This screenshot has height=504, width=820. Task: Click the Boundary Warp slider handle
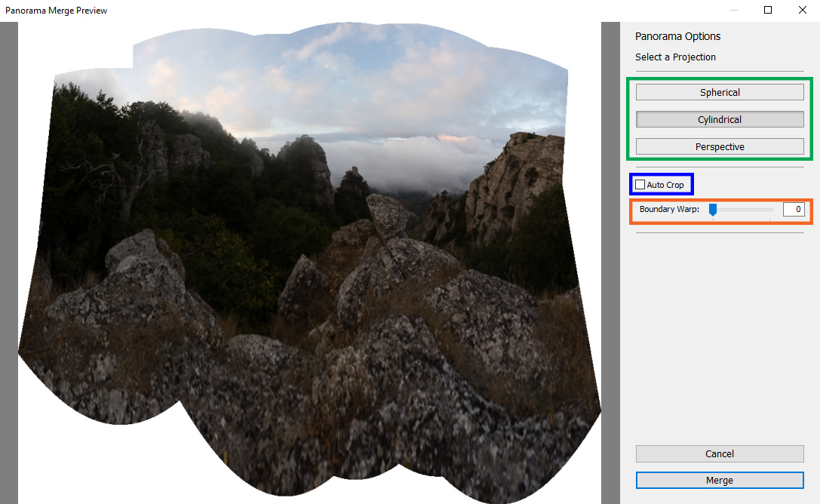(712, 210)
